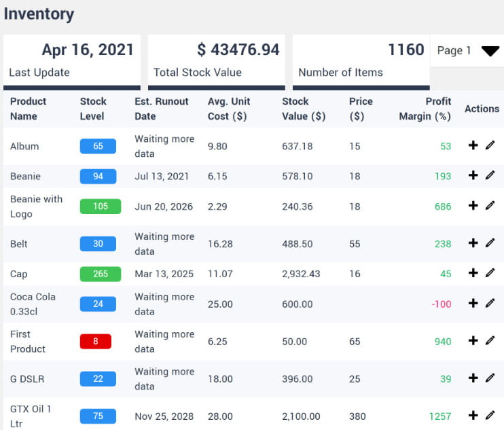
Task: Add stock using Cap's plus icon
Action: [x=473, y=273]
